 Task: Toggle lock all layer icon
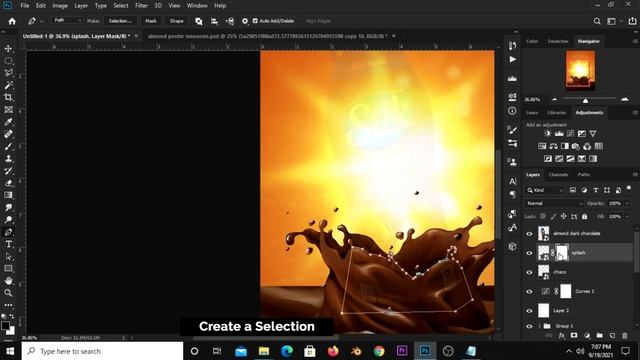coord(584,216)
